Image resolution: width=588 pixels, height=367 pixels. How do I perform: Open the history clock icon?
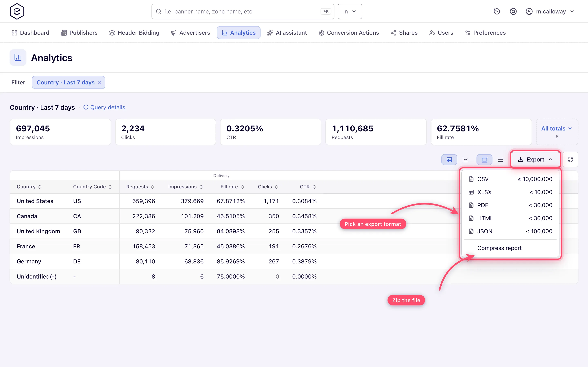coord(497,11)
